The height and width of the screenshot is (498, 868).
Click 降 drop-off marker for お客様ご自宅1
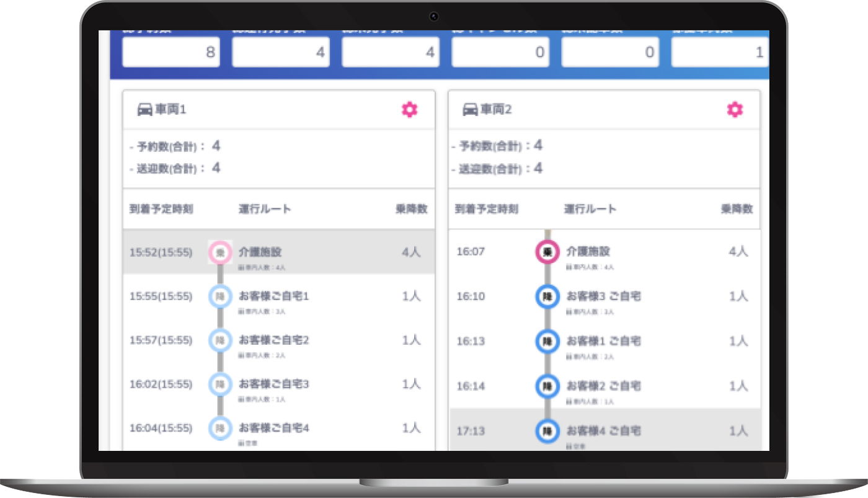[219, 296]
